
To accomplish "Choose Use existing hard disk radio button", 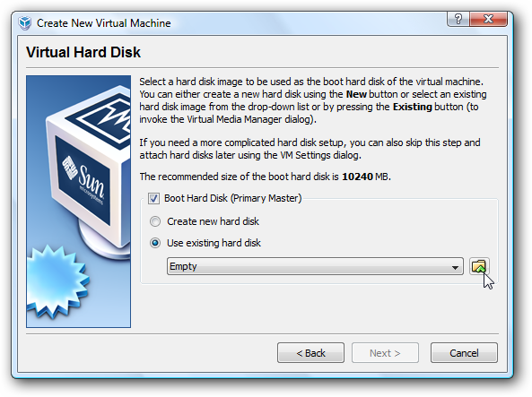I will [155, 243].
